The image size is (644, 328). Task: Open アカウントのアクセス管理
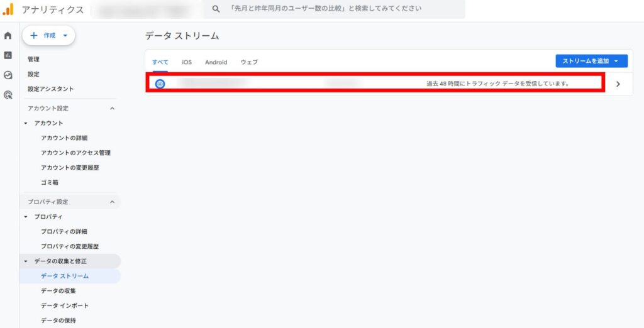coord(75,153)
